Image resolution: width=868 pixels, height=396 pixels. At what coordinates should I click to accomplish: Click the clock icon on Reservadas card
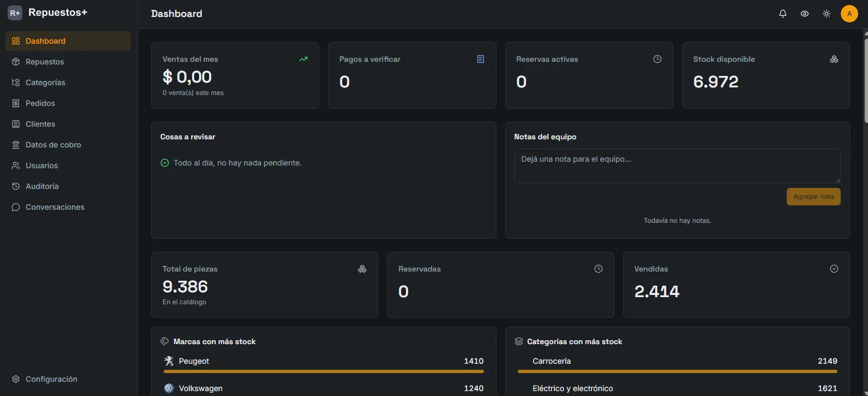click(x=598, y=269)
